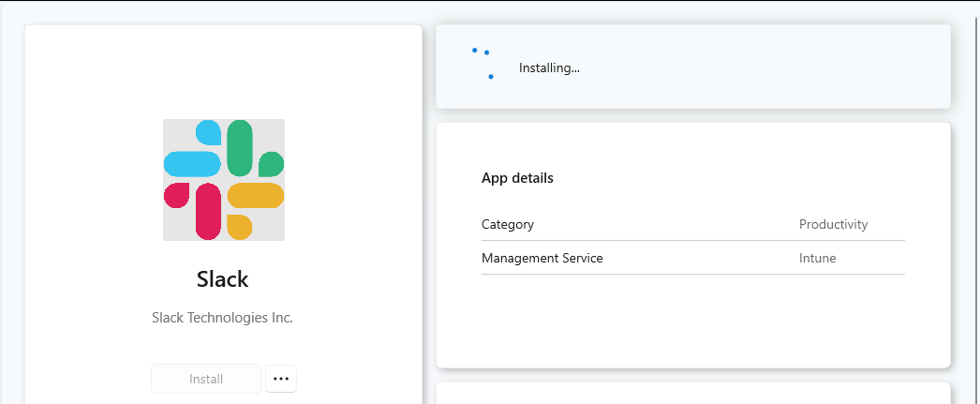
Task: Click the greyed-out Install button
Action: [x=206, y=379]
